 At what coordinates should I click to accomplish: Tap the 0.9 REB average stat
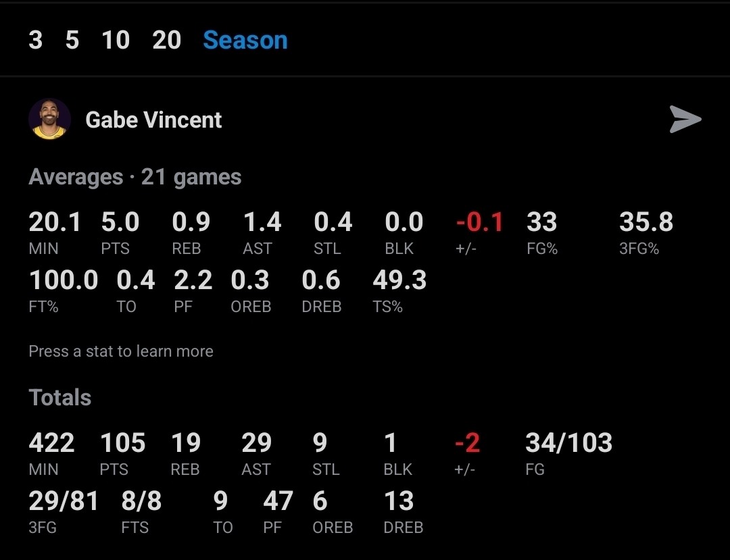click(191, 232)
